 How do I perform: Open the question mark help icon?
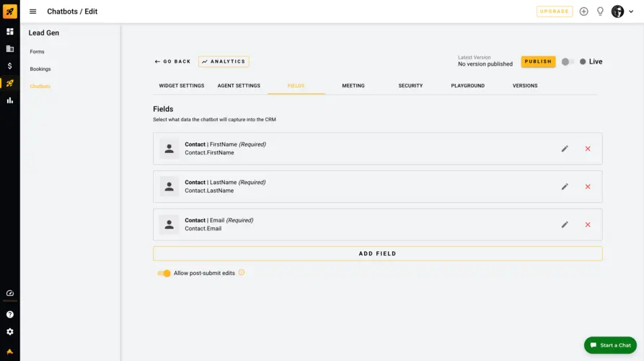tap(10, 315)
